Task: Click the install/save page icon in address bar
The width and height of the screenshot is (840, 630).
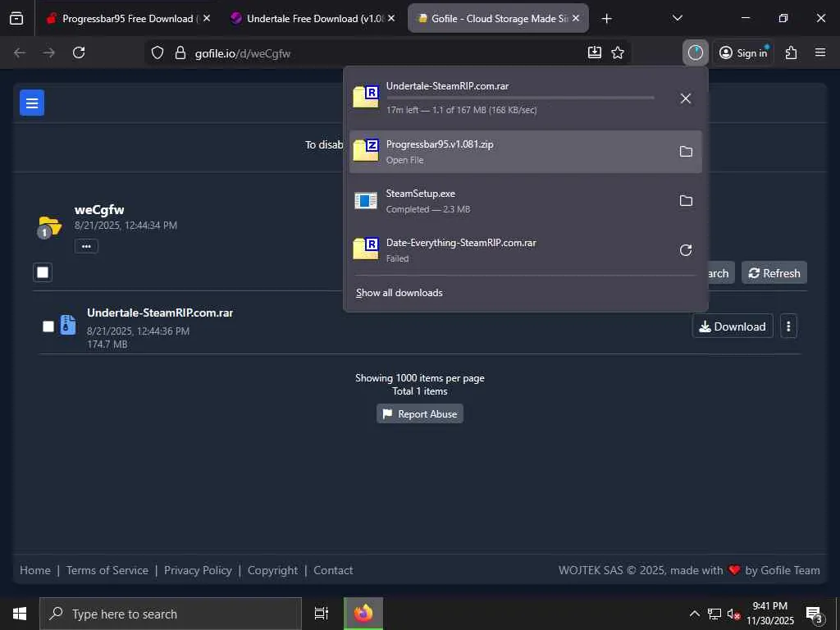Action: 595,52
